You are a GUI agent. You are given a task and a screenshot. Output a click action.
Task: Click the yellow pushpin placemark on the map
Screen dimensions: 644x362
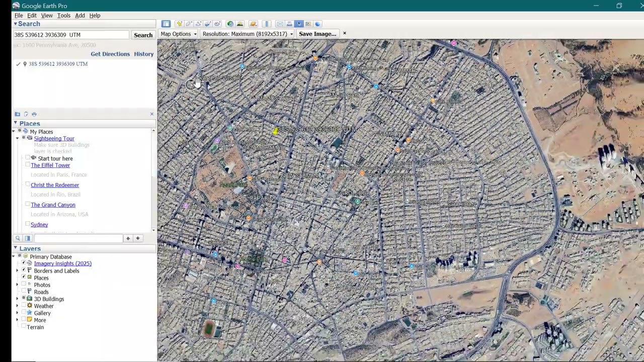click(x=275, y=131)
